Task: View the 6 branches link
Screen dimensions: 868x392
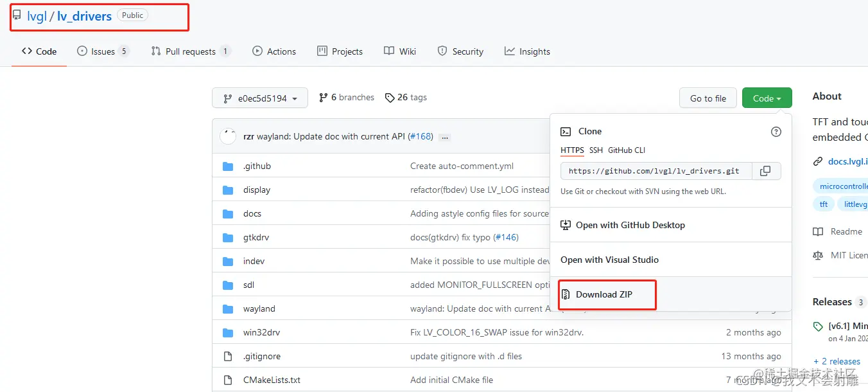Action: tap(347, 98)
